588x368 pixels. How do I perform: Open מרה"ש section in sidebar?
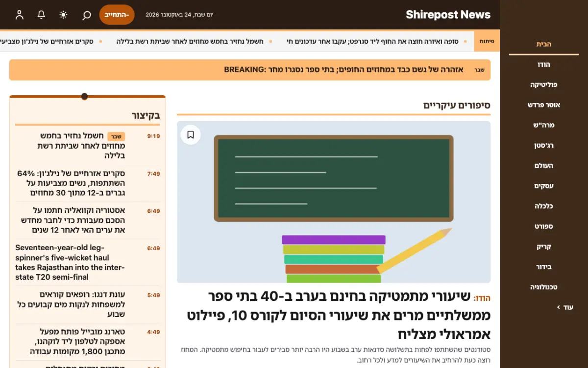click(544, 125)
